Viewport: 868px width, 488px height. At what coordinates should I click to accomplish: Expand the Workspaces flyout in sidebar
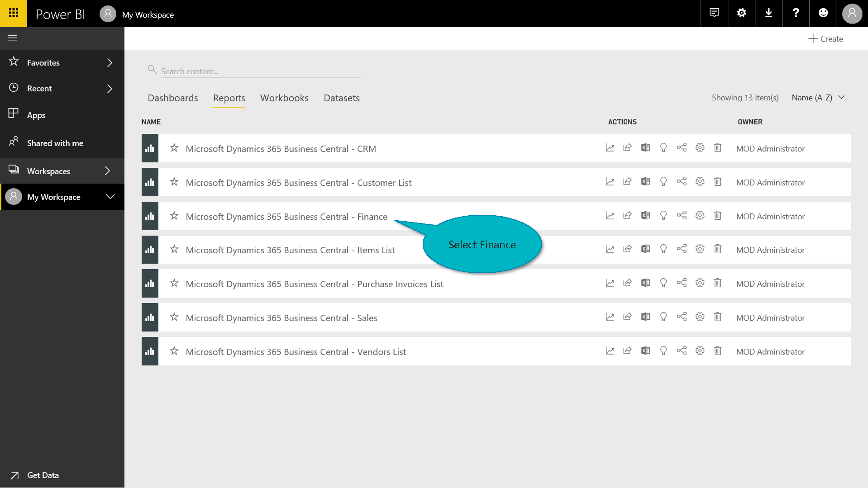[107, 171]
